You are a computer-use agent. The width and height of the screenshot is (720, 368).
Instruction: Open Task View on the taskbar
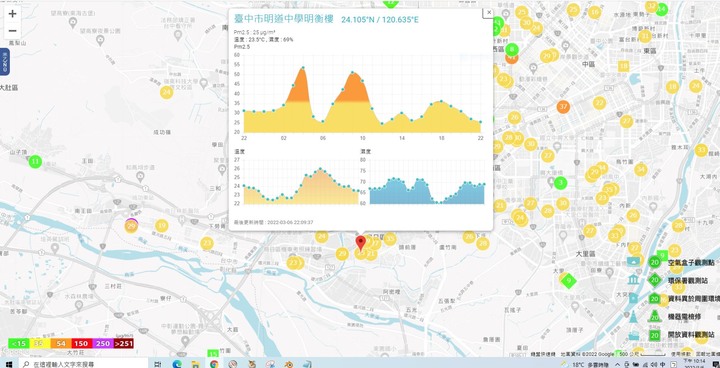pos(158,364)
